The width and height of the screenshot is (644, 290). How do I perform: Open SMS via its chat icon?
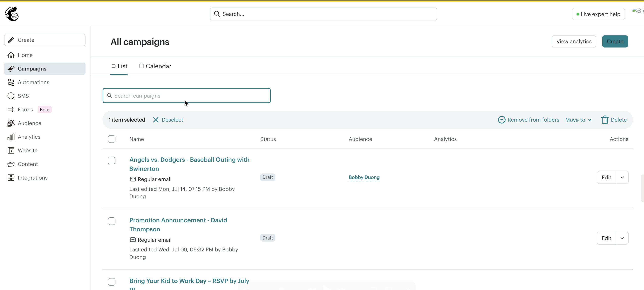tap(11, 96)
